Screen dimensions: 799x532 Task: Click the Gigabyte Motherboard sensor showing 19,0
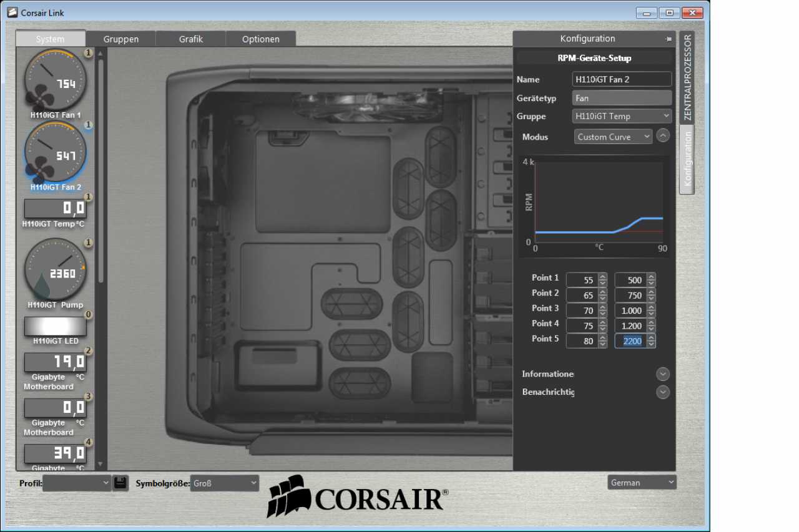point(56,362)
